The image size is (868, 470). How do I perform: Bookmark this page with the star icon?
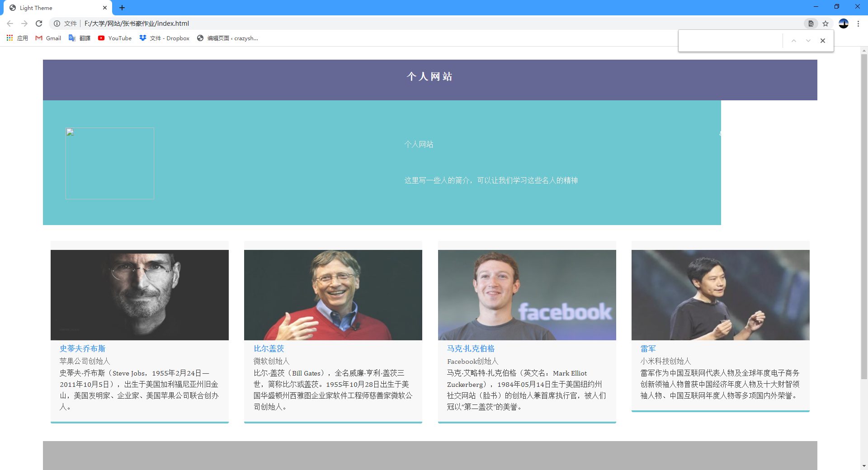coord(826,23)
